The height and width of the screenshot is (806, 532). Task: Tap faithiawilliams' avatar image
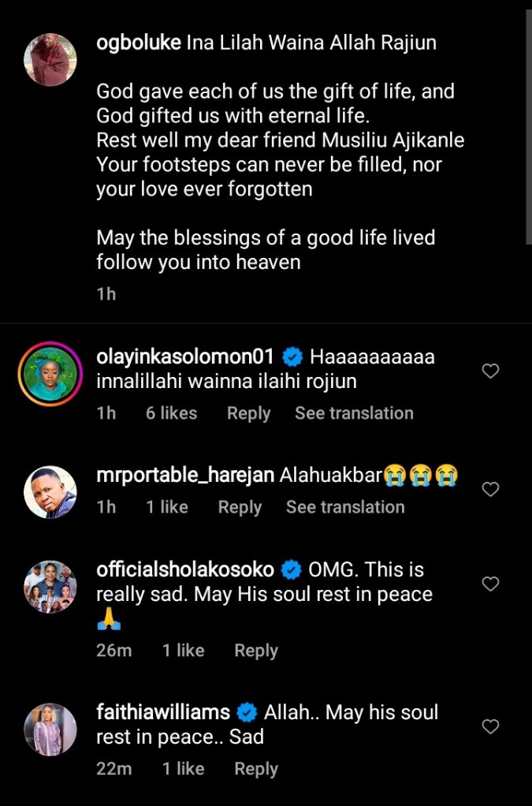pos(50,730)
